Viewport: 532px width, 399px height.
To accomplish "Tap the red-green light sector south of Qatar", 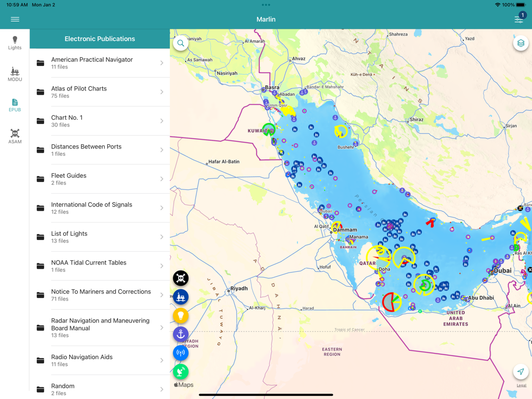I will tap(392, 302).
